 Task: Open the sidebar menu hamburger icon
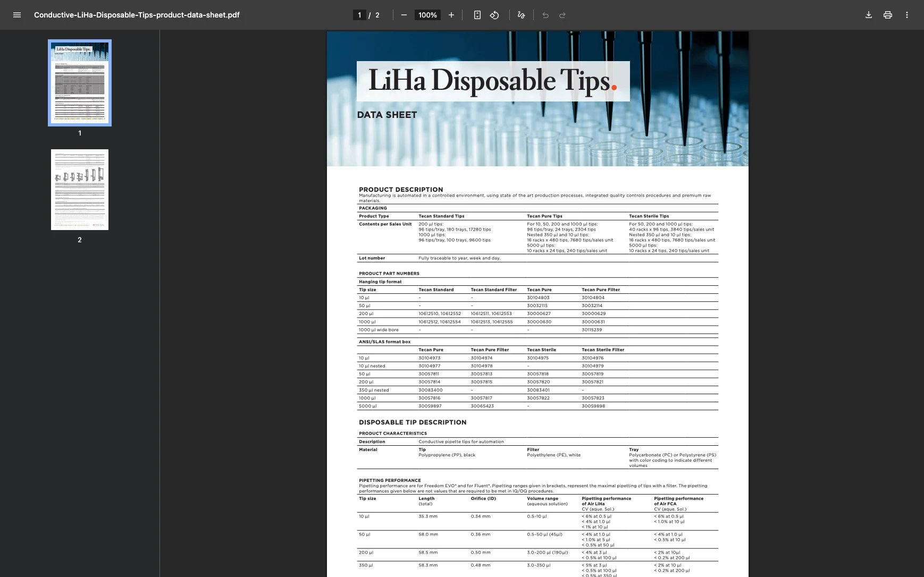17,15
